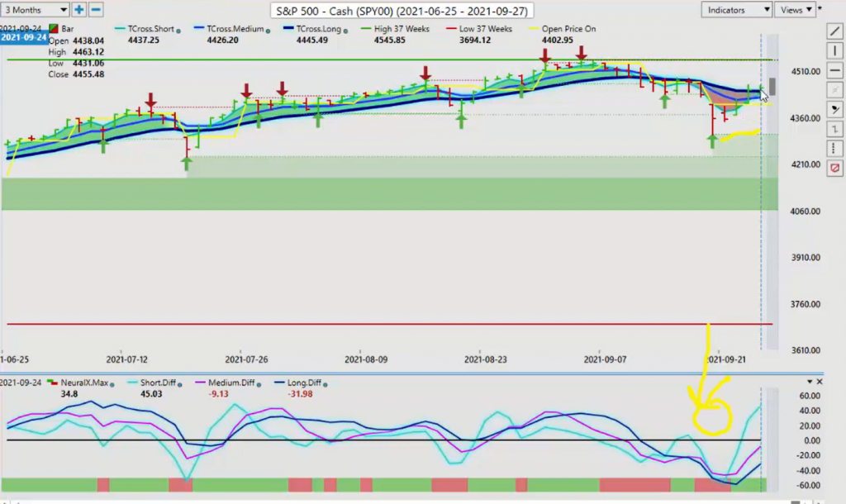The height and width of the screenshot is (504, 846).
Task: Click the Open Price On value 4402.95
Action: 558,40
